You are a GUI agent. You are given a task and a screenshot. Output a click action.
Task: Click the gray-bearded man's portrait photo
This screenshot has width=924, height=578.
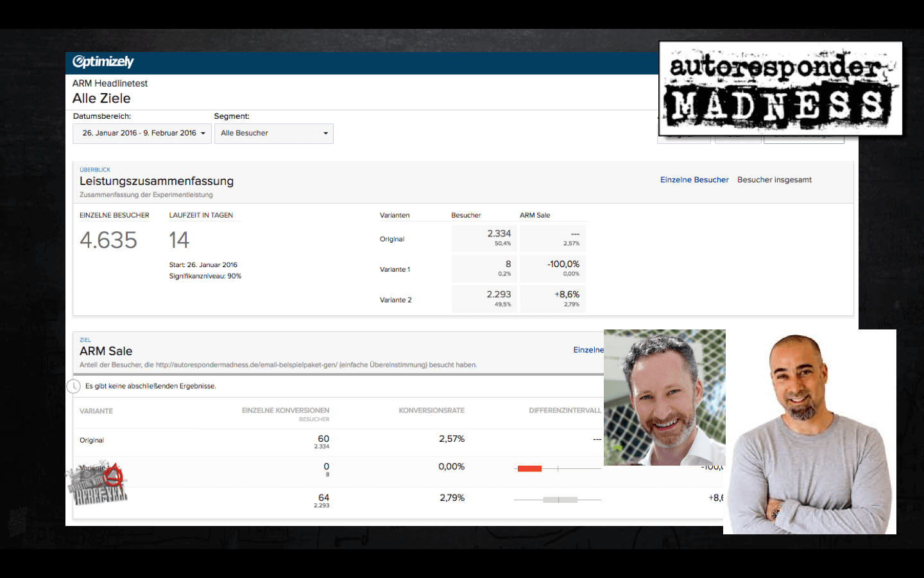click(665, 398)
